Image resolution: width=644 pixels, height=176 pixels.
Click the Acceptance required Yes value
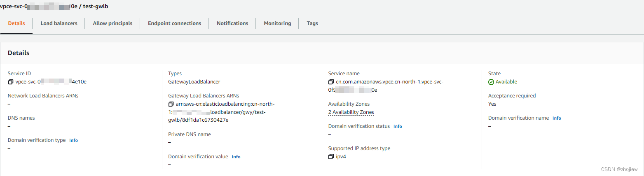(492, 104)
